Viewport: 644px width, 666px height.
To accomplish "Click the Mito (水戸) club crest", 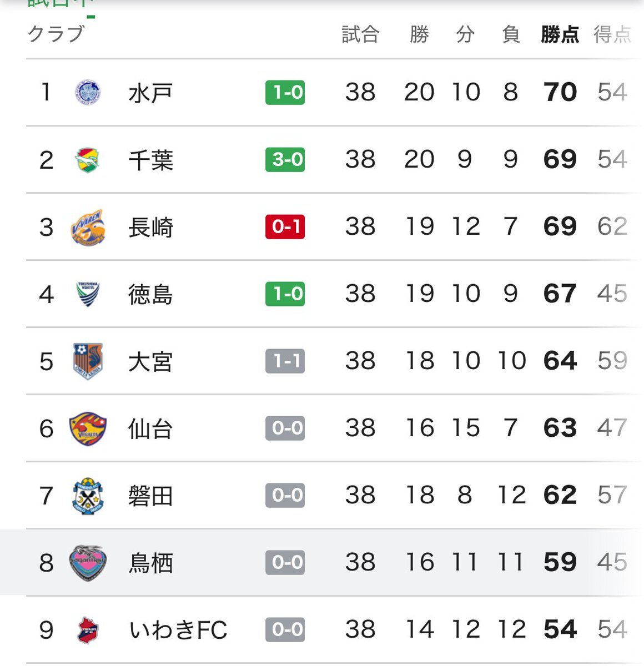I will pyautogui.click(x=88, y=93).
